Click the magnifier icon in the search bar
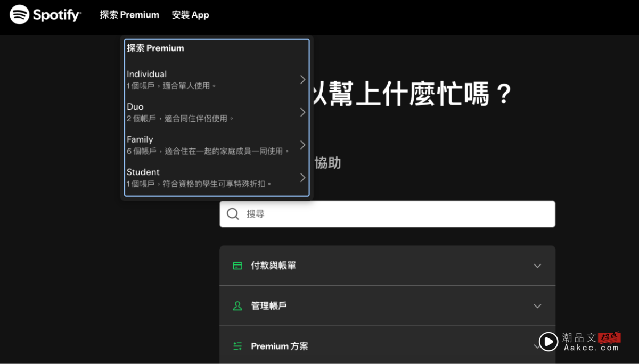This screenshot has width=639, height=364. pos(233,213)
